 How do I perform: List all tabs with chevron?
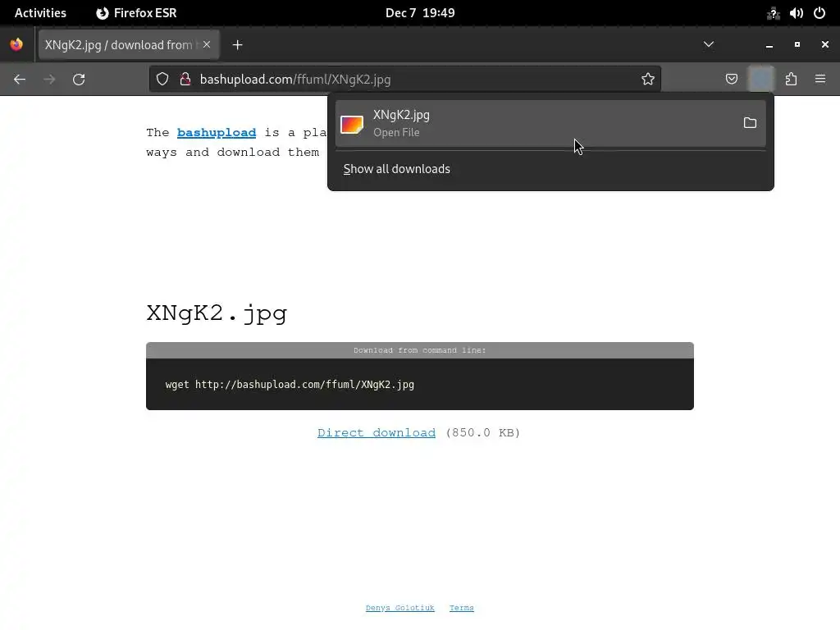point(708,44)
